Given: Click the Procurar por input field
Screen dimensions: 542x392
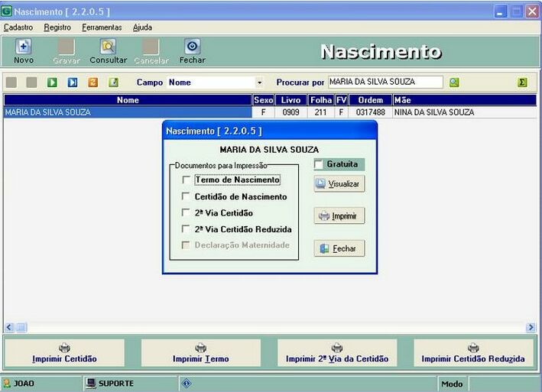Looking at the screenshot, I should tap(385, 82).
